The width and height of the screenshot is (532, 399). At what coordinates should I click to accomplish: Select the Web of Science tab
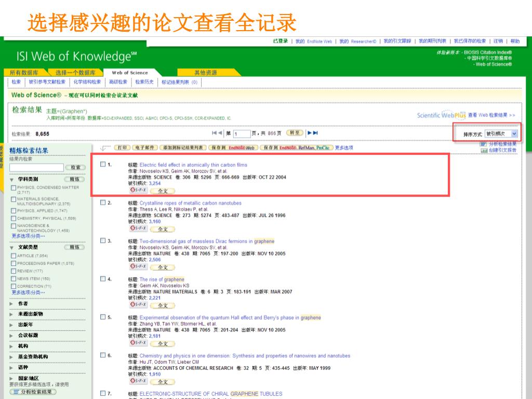pyautogui.click(x=130, y=73)
